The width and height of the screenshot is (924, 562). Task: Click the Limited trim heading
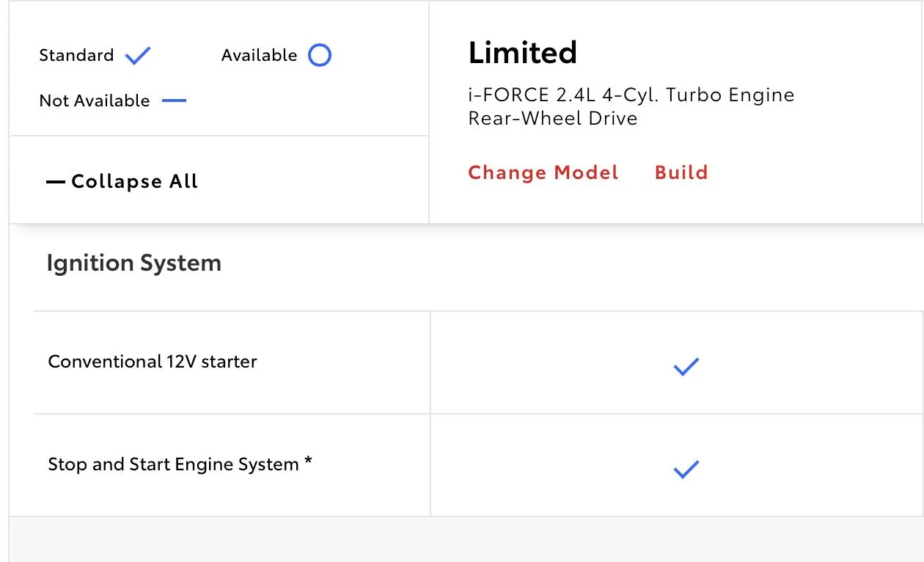(x=522, y=53)
